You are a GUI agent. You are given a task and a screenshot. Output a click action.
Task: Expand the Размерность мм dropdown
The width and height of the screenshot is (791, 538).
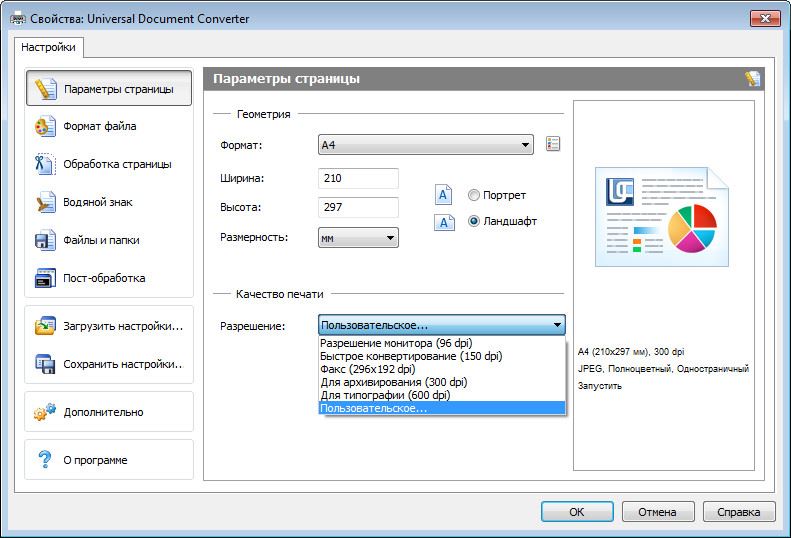tap(358, 238)
